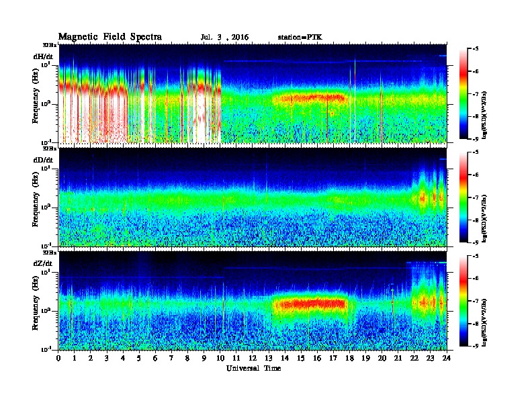Screen dimensions: 532x411
Task: Click hour tick label "9" on the time axis
Action: [204, 359]
